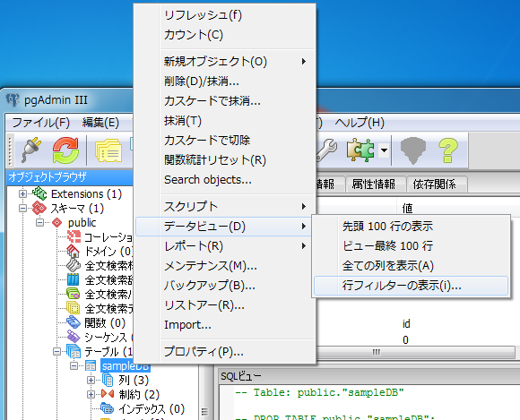Open the レポート(R) submenu
Image resolution: width=520 pixels, height=420 pixels.
224,246
